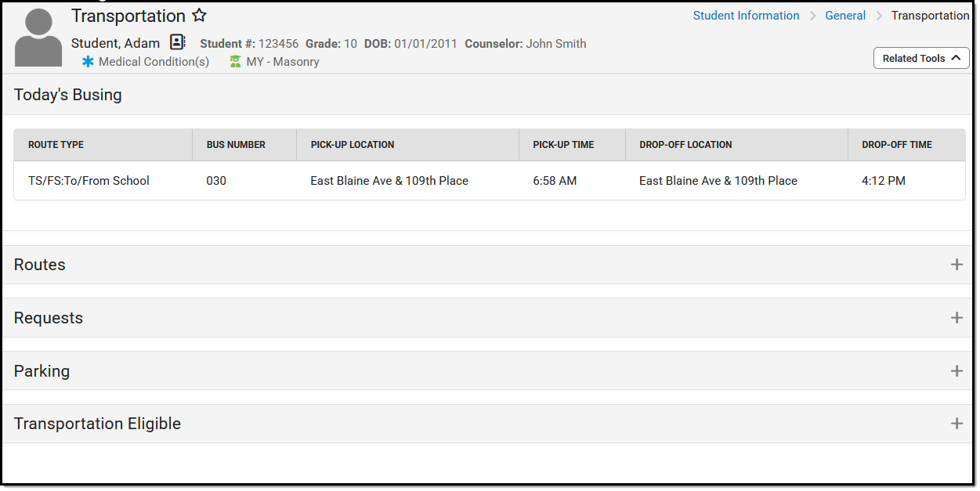
Task: Click the plus icon on Transportation Eligible
Action: (x=957, y=423)
